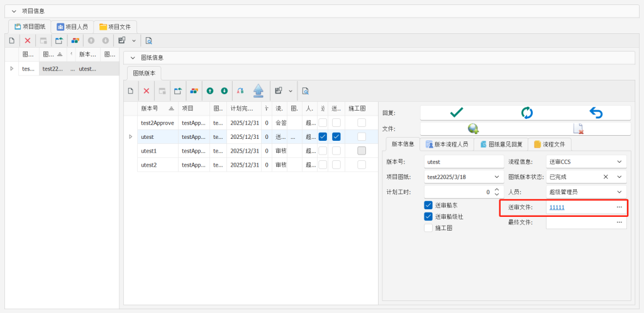The image size is (644, 313).
Task: Open the 流程信息 dropdown
Action: pyautogui.click(x=620, y=162)
